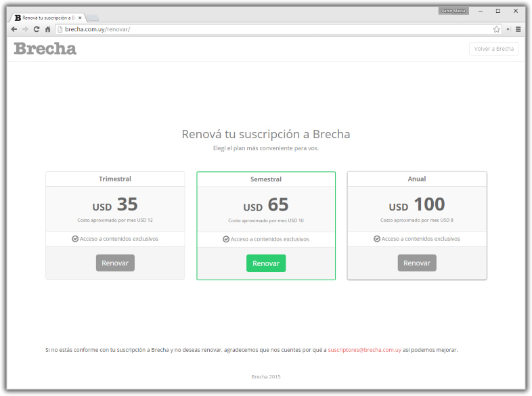Close the browser window
This screenshot has width=532, height=396.
point(516,11)
